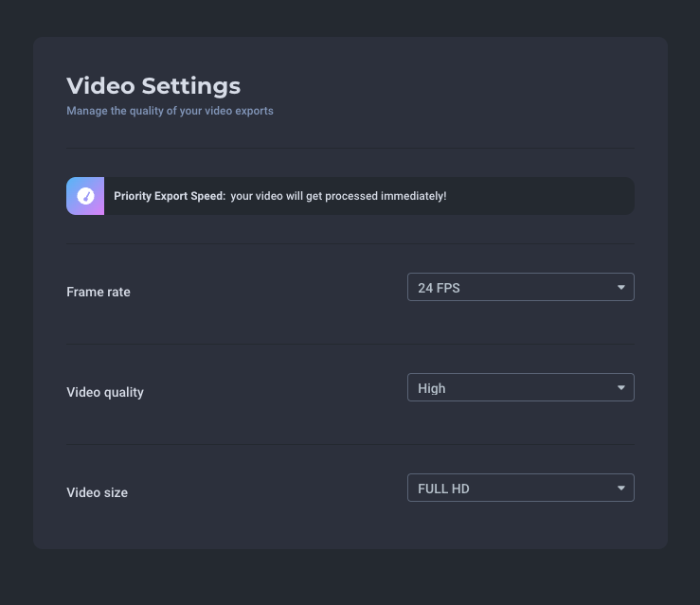Image resolution: width=700 pixels, height=605 pixels.
Task: Select the High value text
Action: [x=432, y=388]
